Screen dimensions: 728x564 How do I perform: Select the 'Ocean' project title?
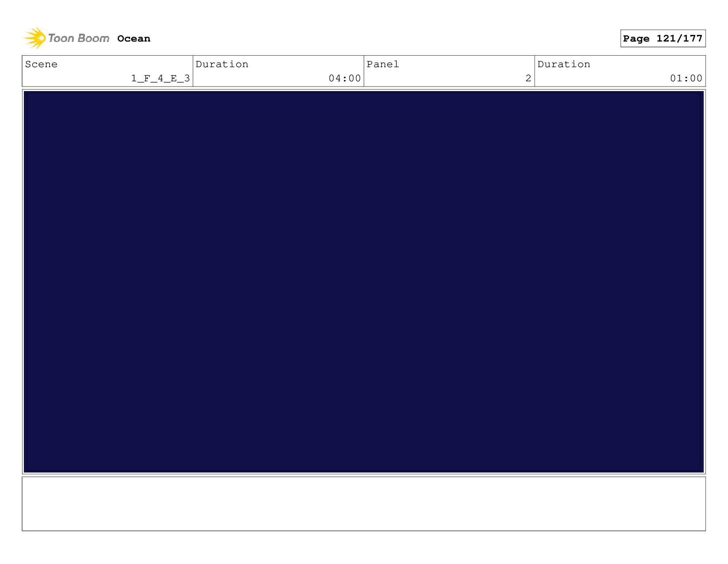coord(134,38)
